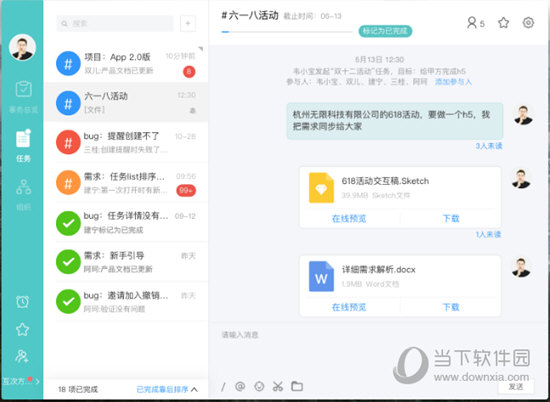Click the @ mention icon
Screen dimensions: 550x402
pyautogui.click(x=240, y=386)
